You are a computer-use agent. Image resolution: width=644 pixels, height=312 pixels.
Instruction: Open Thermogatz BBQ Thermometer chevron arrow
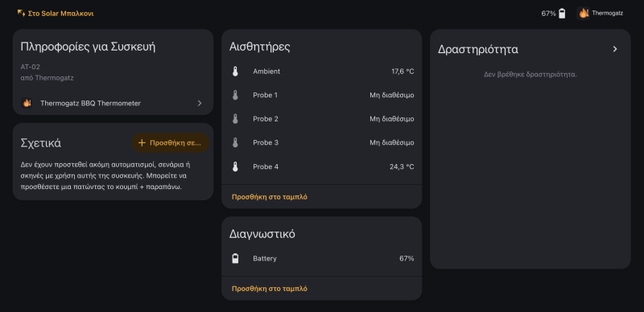(200, 103)
